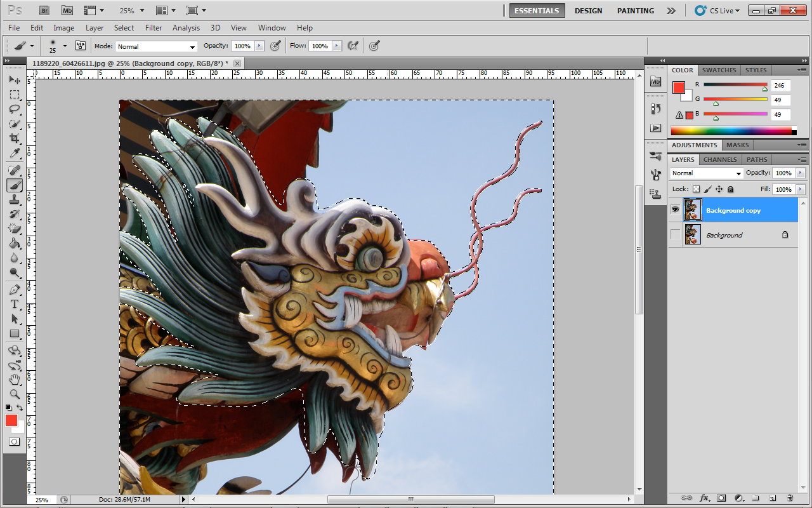Delete layer using trash icon
Viewport: 812px width, 508px height.
[790, 498]
